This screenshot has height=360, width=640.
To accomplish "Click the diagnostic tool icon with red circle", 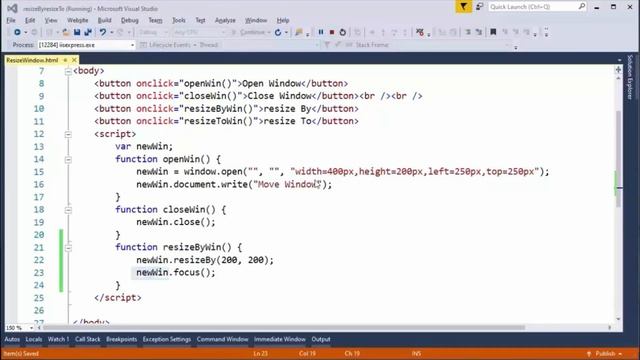I will pyautogui.click(x=420, y=32).
